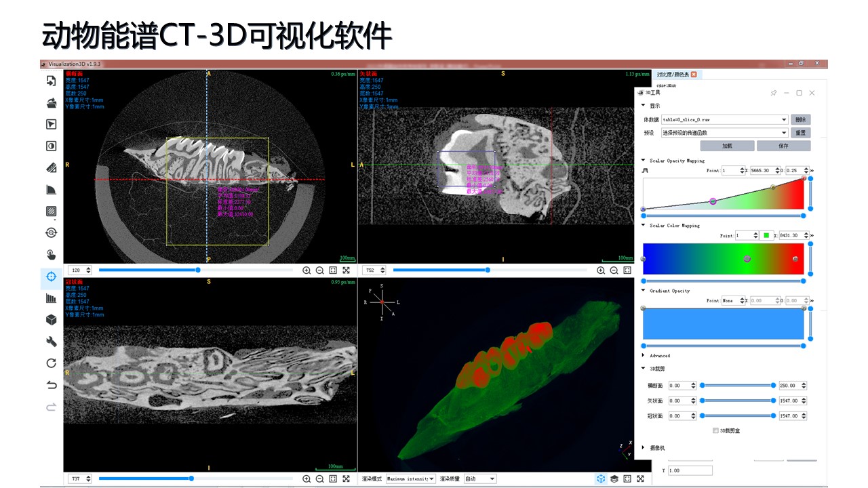Close the 对比度/颜色表 tab
Screen dimensions: 868x488
tap(694, 75)
